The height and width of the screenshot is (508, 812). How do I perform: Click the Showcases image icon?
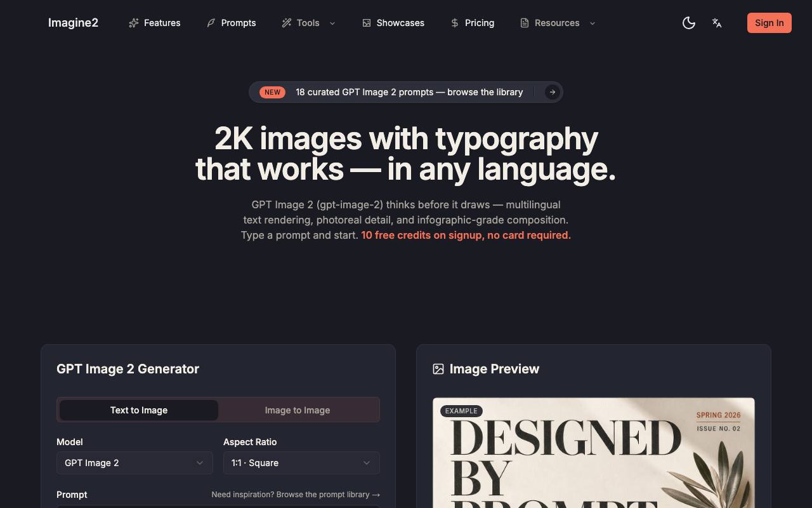click(367, 23)
